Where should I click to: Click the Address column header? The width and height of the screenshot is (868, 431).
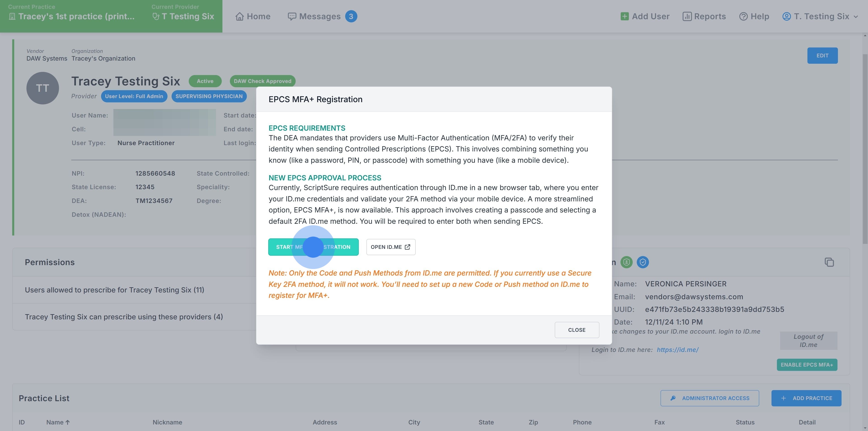(325, 422)
